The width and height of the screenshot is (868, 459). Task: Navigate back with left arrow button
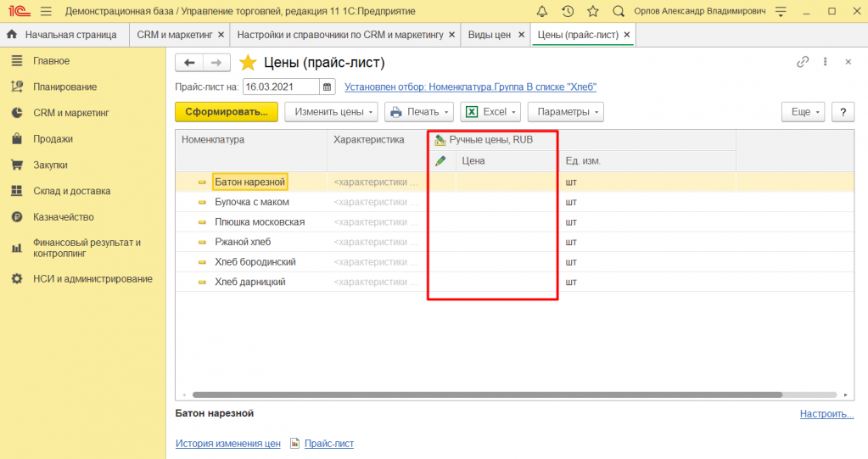[189, 63]
